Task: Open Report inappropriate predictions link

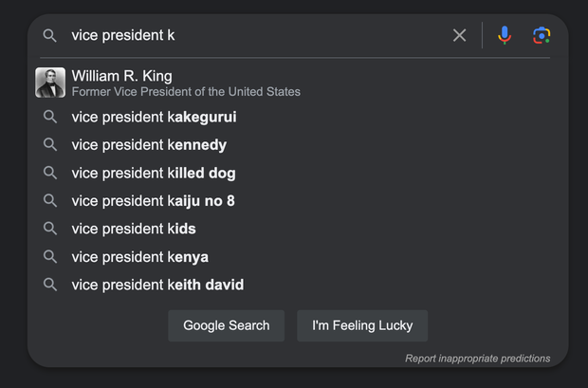Action: tap(477, 359)
